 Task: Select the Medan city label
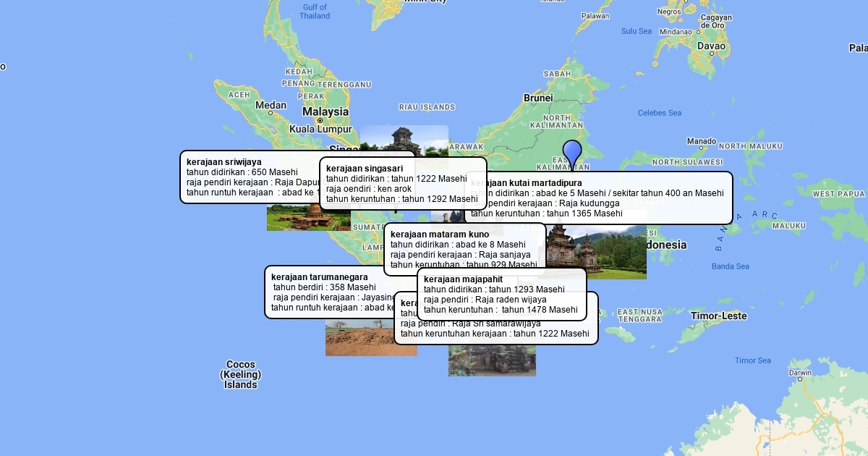pos(271,106)
